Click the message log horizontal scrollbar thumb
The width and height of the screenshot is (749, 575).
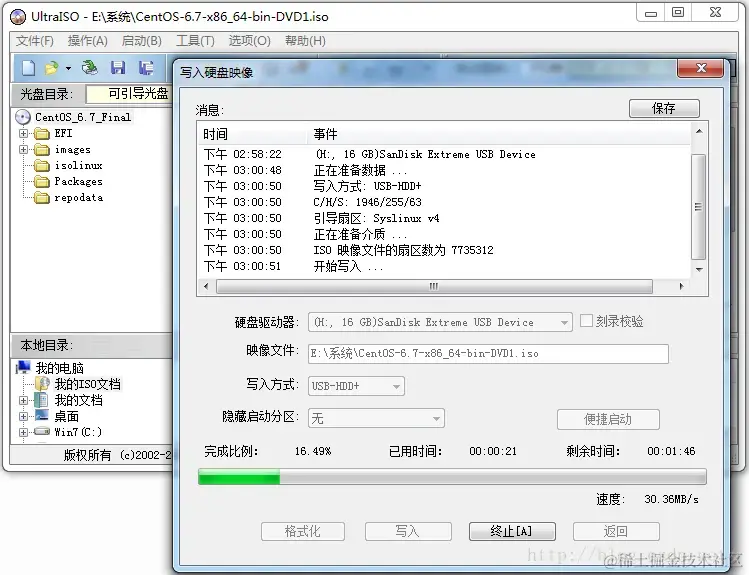coord(434,287)
